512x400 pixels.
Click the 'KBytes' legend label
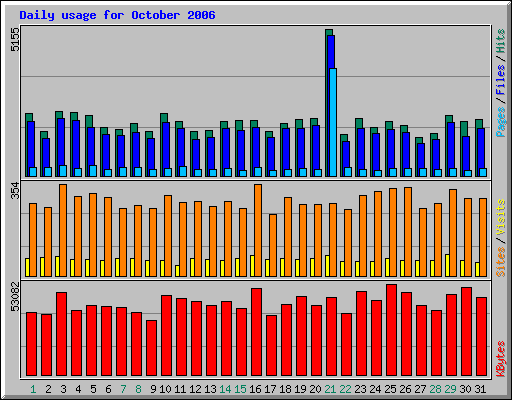[x=501, y=359]
